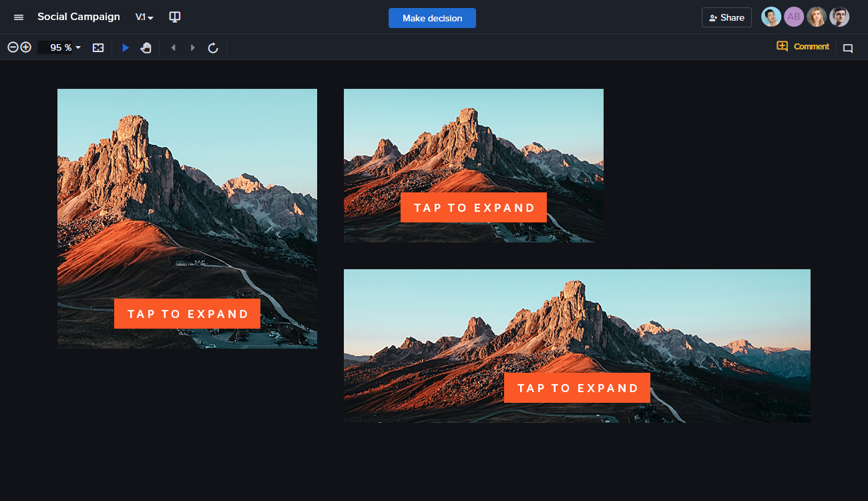Image resolution: width=868 pixels, height=501 pixels.
Task: Click the zoom out minus icon
Action: [13, 47]
